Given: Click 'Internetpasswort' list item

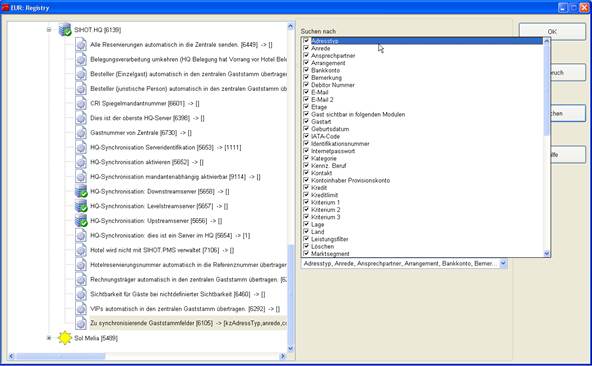Looking at the screenshot, I should [x=333, y=151].
